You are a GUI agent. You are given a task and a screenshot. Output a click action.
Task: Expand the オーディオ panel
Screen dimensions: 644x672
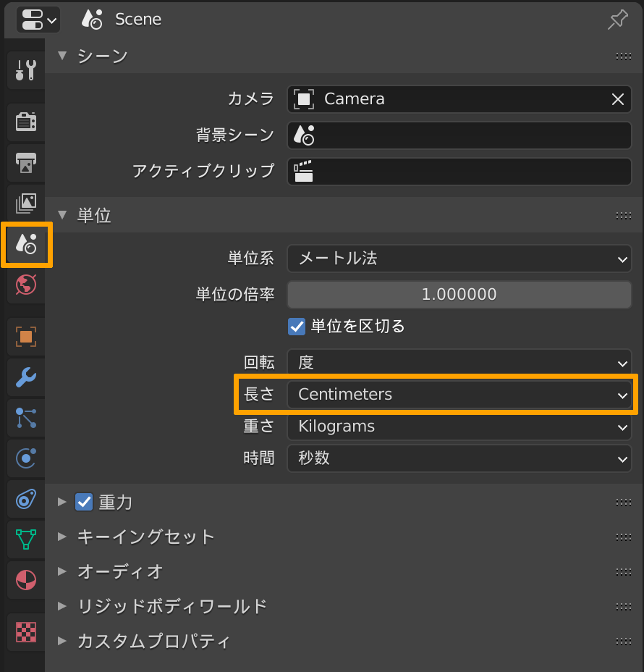pyautogui.click(x=62, y=571)
